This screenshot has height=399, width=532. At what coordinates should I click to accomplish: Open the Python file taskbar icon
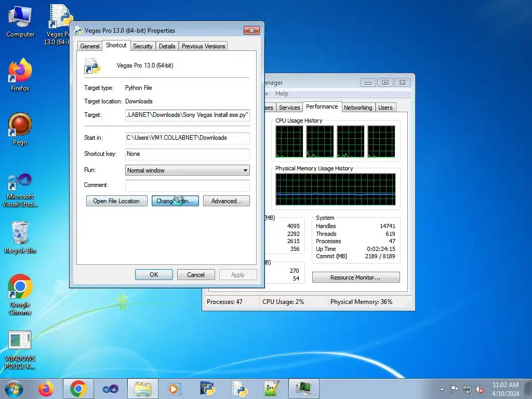pyautogui.click(x=240, y=389)
